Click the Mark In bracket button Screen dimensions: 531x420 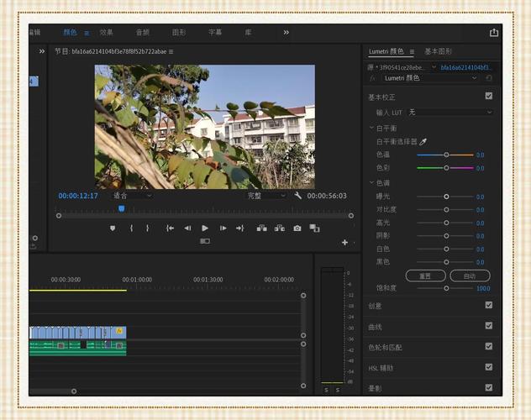tap(131, 228)
